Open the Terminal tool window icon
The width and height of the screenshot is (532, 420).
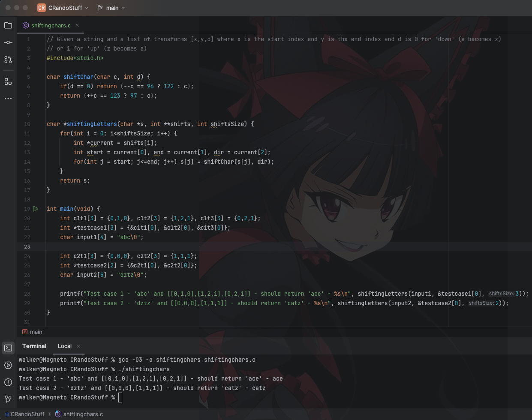pyautogui.click(x=8, y=348)
